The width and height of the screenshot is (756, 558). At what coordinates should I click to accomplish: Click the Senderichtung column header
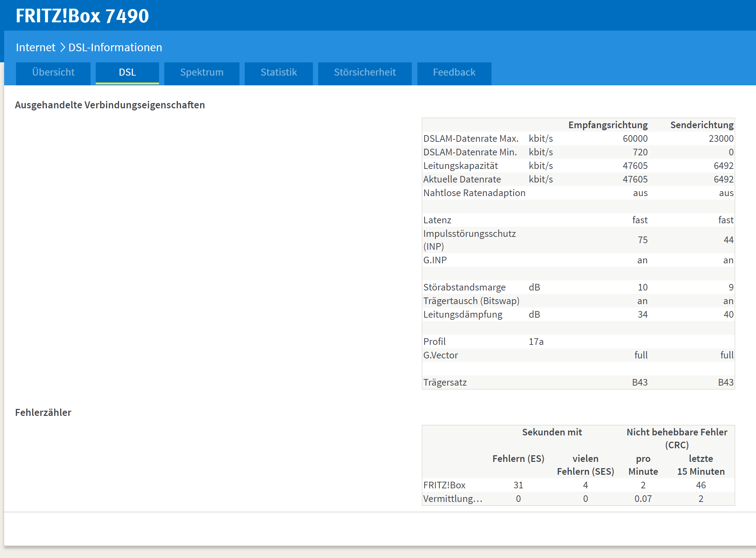(x=702, y=125)
